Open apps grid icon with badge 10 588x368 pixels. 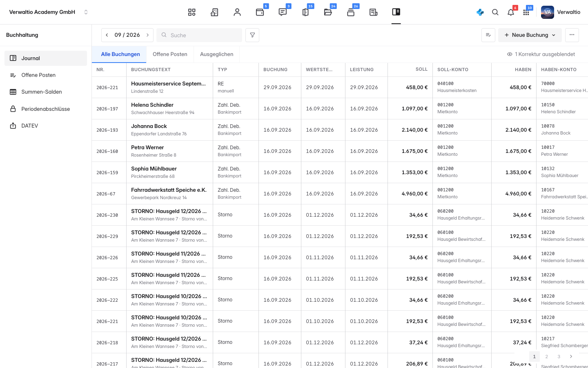click(x=526, y=12)
